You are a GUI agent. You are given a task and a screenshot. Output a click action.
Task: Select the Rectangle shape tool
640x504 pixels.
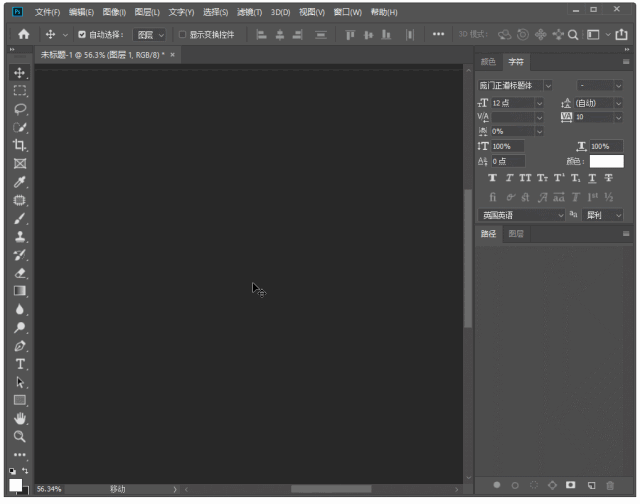[19, 400]
